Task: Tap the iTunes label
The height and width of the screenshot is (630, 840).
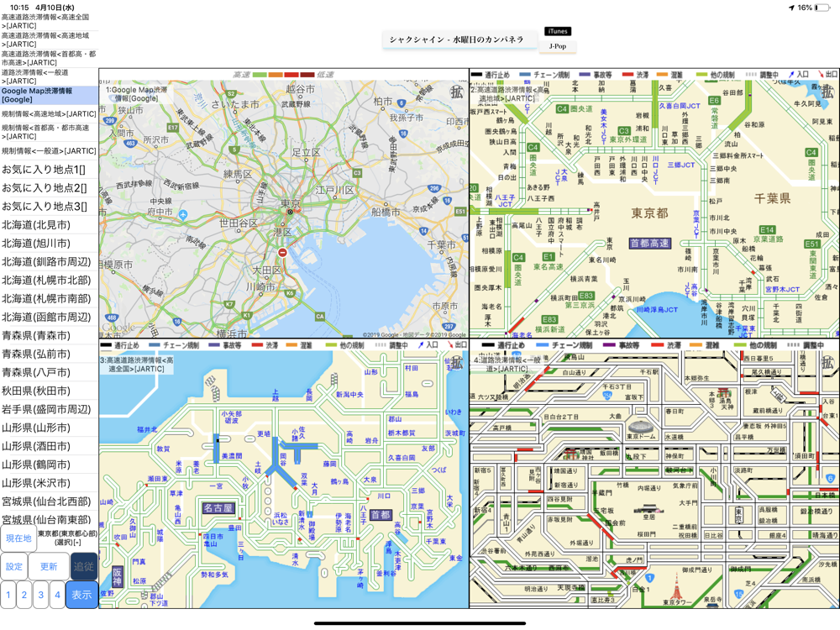Action: 558,31
